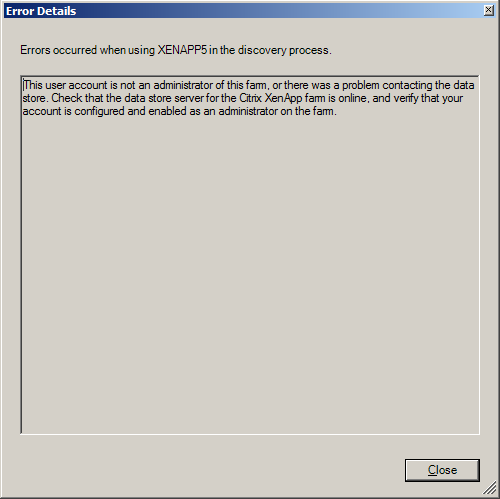Click 'configured' in the last message line
The width and height of the screenshot is (500, 499).
tap(99, 111)
